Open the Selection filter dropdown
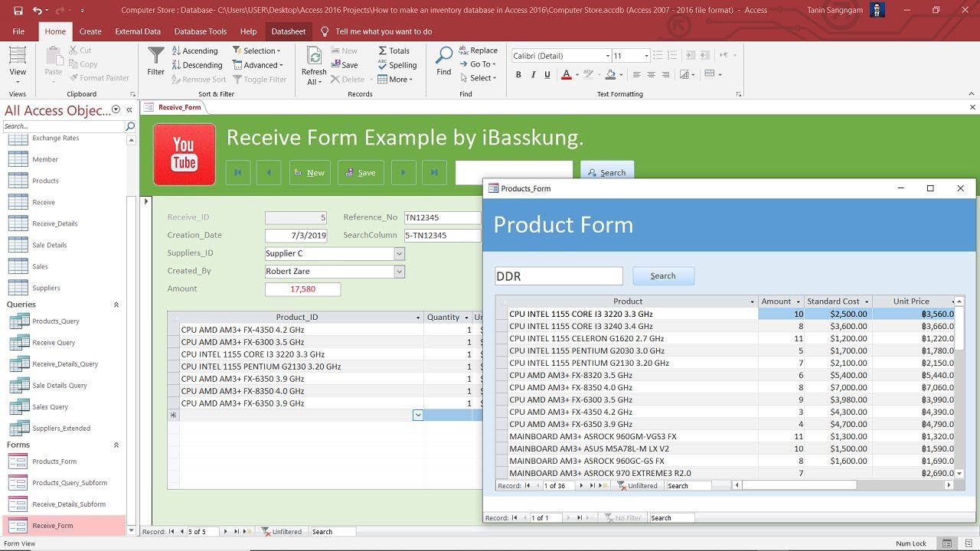 pos(256,51)
